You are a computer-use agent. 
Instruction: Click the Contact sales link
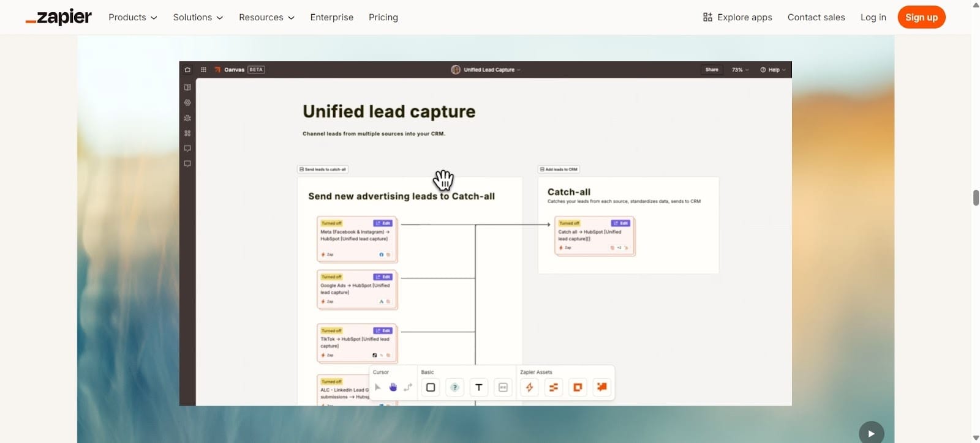pos(816,17)
